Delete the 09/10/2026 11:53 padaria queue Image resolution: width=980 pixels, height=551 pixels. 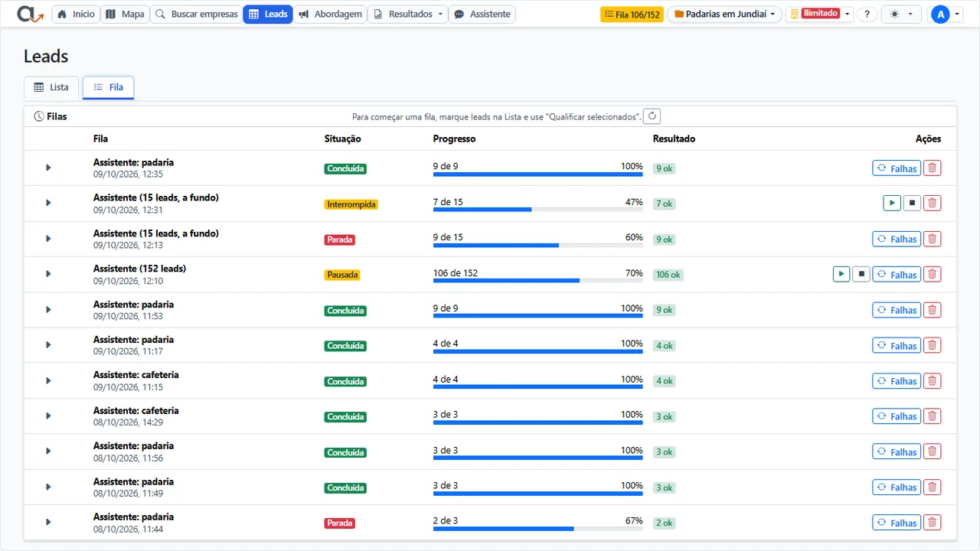point(932,310)
